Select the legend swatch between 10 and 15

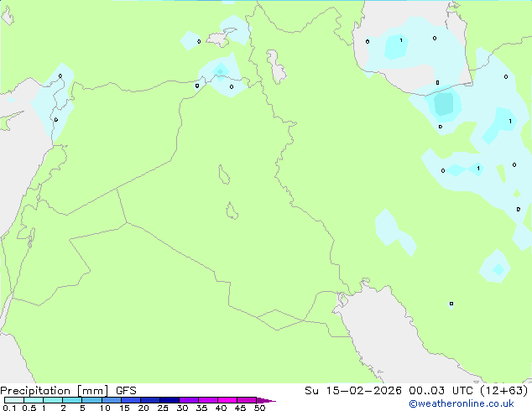coord(112,400)
